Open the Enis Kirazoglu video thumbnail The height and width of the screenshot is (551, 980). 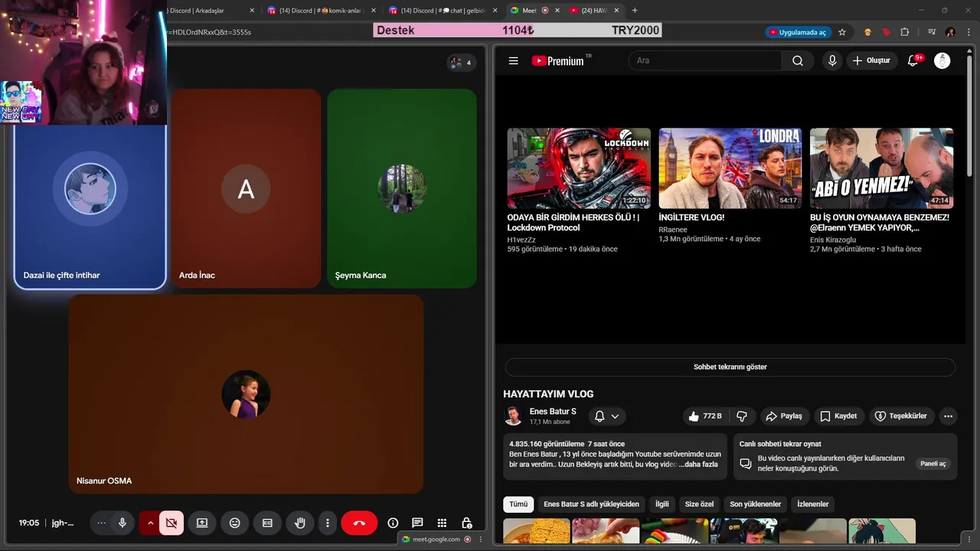tap(881, 168)
